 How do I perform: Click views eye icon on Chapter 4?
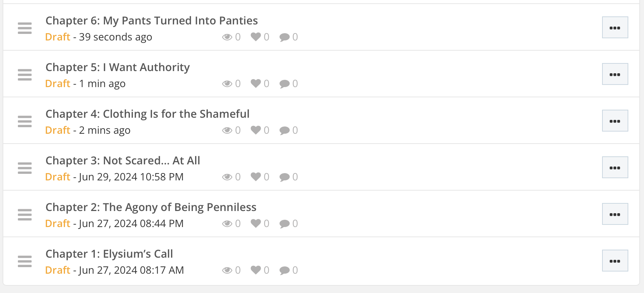point(227,130)
